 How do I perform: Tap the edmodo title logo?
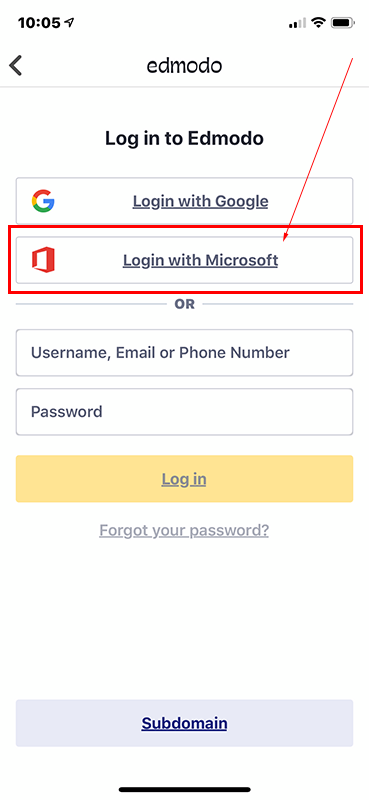click(x=185, y=66)
